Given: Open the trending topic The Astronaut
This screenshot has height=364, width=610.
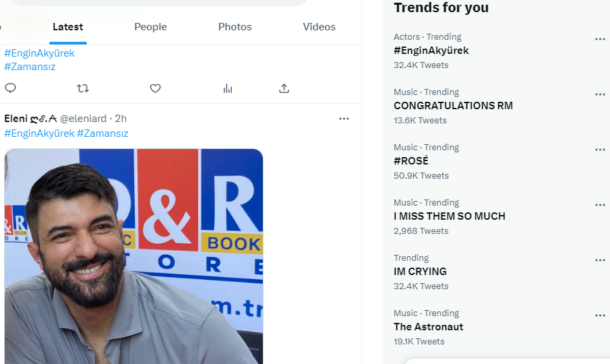Looking at the screenshot, I should (428, 327).
